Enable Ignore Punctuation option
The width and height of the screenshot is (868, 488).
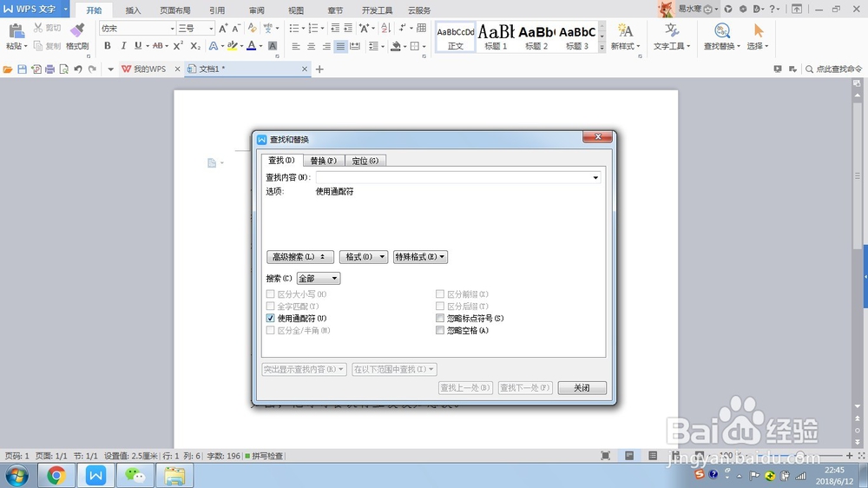point(440,319)
